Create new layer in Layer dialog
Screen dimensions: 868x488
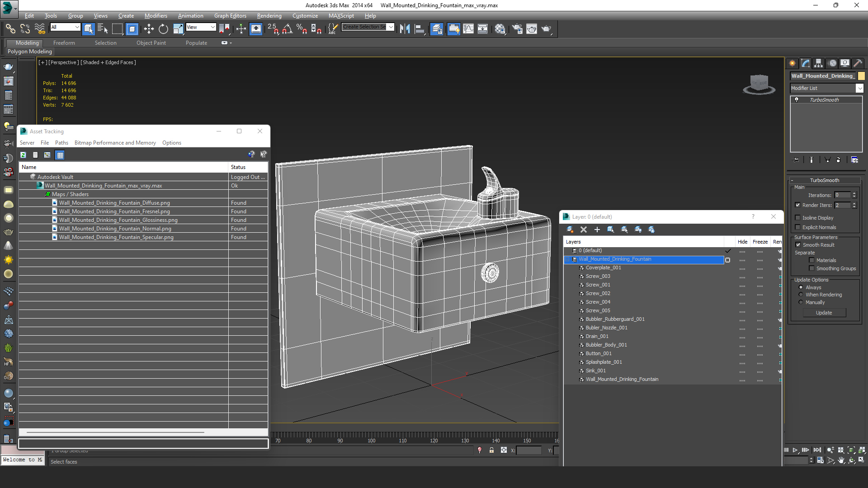pos(570,230)
